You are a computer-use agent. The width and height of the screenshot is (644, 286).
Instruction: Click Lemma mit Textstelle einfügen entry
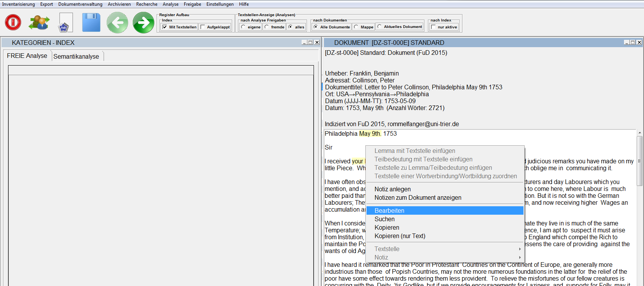pyautogui.click(x=445, y=151)
